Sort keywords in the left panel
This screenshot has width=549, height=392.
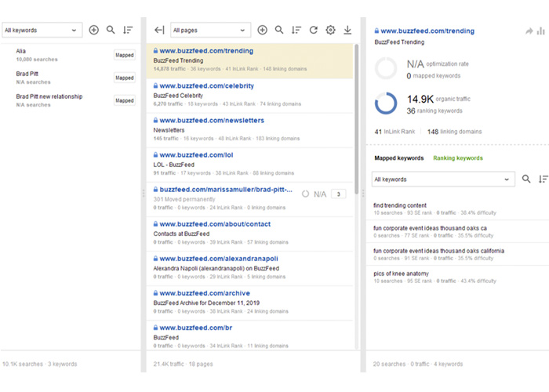pyautogui.click(x=128, y=30)
